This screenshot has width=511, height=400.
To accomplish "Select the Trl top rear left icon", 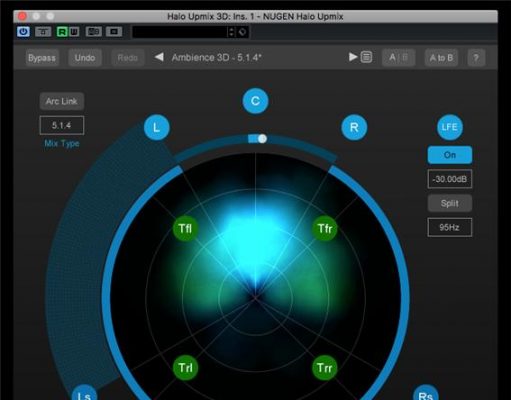I will point(185,368).
